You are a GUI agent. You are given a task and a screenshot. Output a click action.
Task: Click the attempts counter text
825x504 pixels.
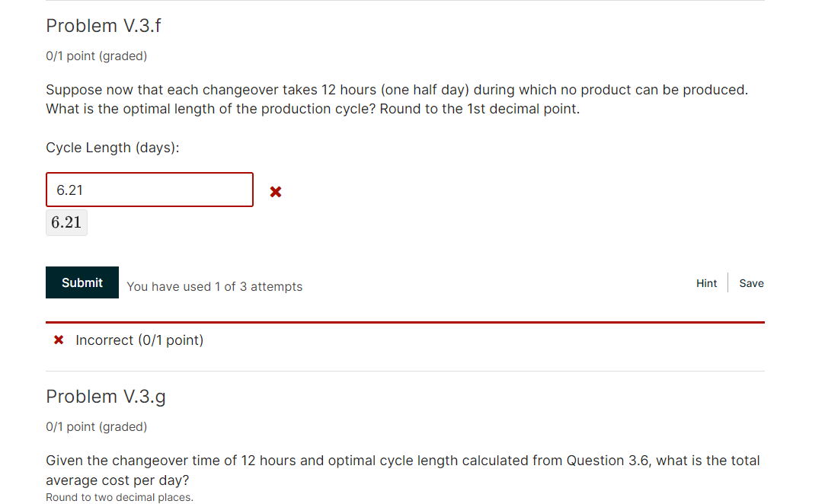pos(214,286)
